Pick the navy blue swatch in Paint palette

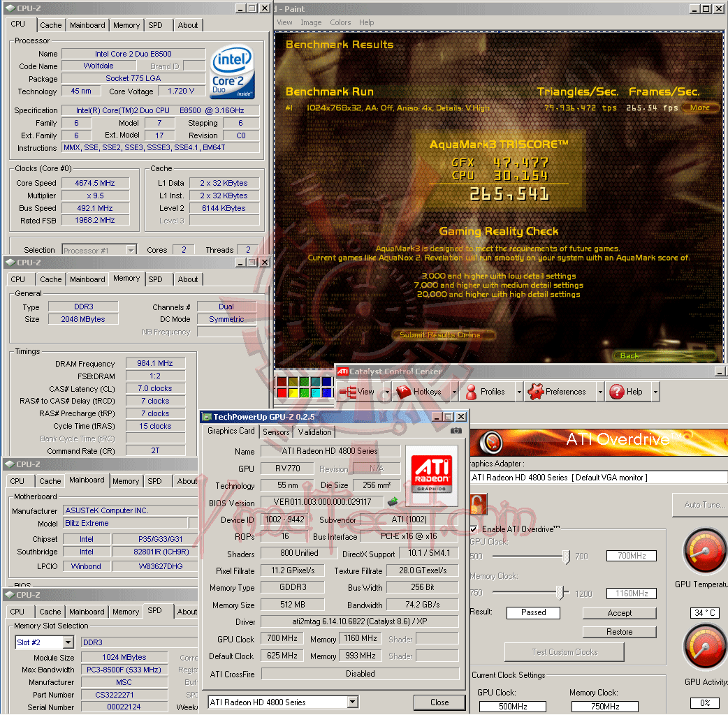coord(327,382)
